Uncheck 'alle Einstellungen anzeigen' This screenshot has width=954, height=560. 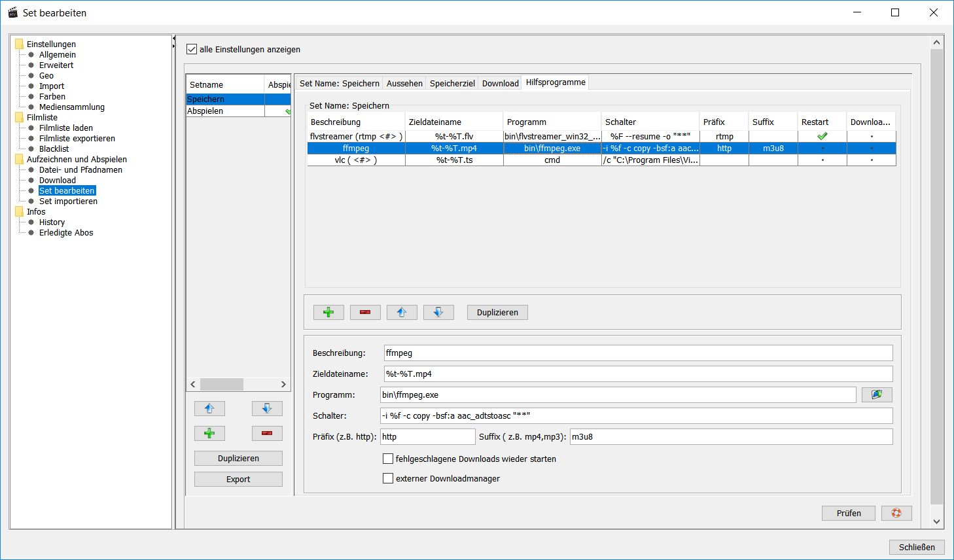coord(192,49)
